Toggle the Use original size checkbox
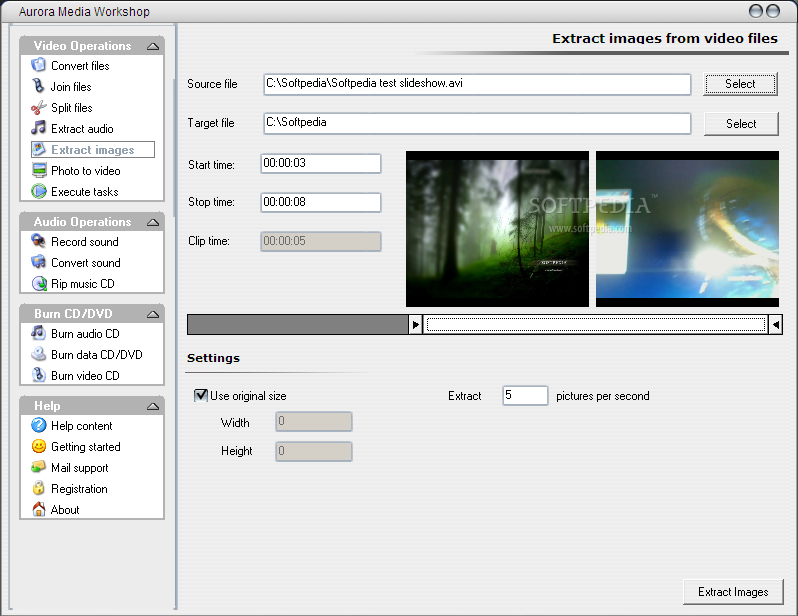Image resolution: width=798 pixels, height=616 pixels. click(201, 396)
